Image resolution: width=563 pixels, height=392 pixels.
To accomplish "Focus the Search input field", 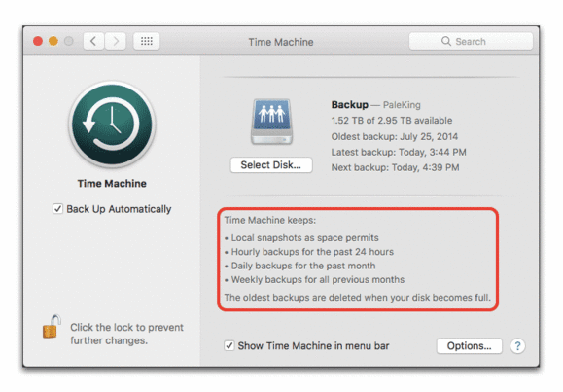I will (471, 41).
